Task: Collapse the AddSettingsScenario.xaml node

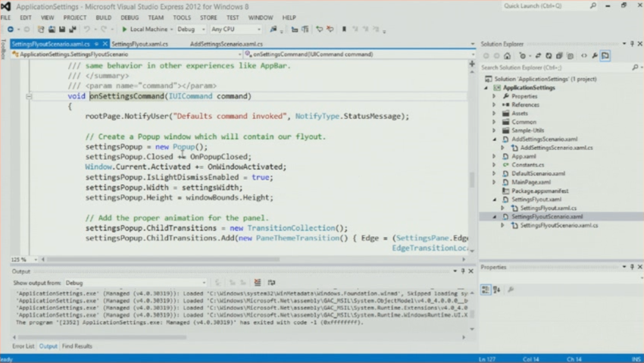Action: [x=494, y=139]
